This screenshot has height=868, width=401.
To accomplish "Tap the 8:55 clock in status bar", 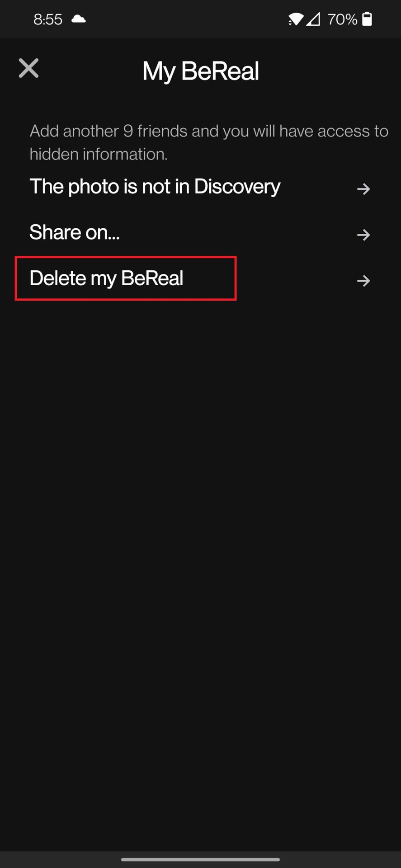I will coord(47,19).
